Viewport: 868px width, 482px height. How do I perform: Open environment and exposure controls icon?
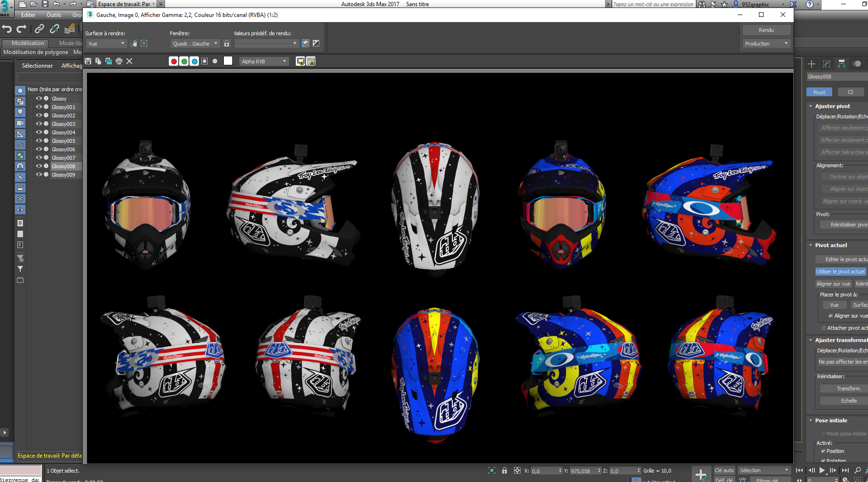316,43
